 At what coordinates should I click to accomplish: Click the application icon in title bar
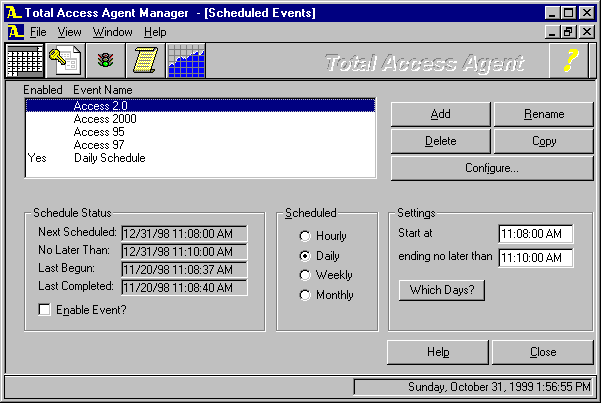click(x=14, y=13)
